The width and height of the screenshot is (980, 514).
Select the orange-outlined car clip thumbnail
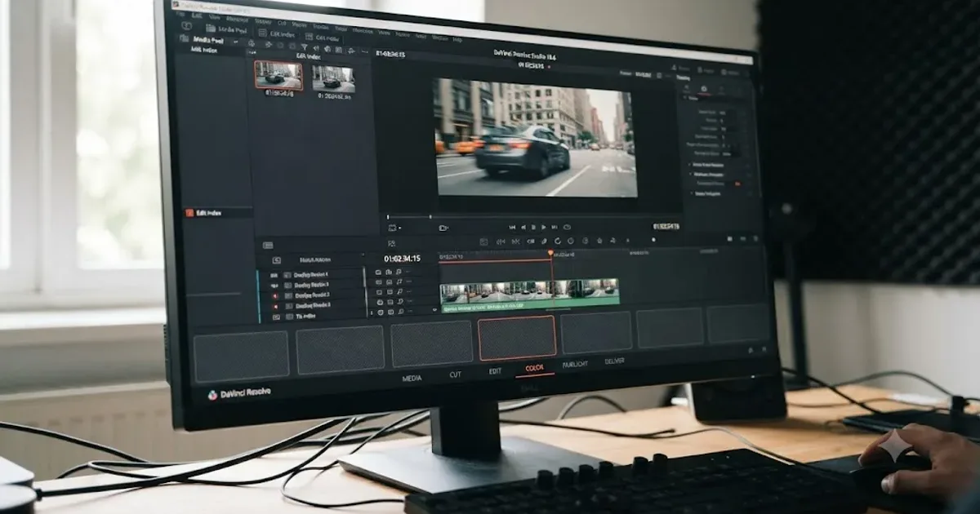278,75
